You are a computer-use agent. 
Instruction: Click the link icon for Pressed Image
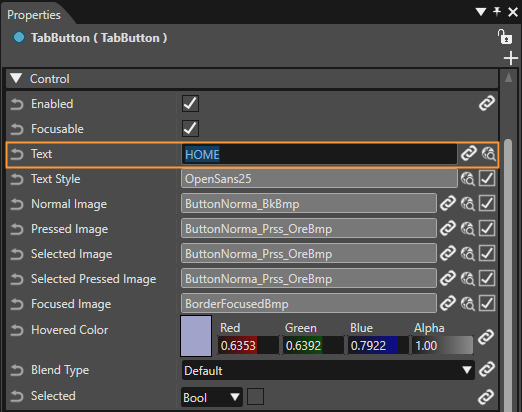[x=448, y=228]
